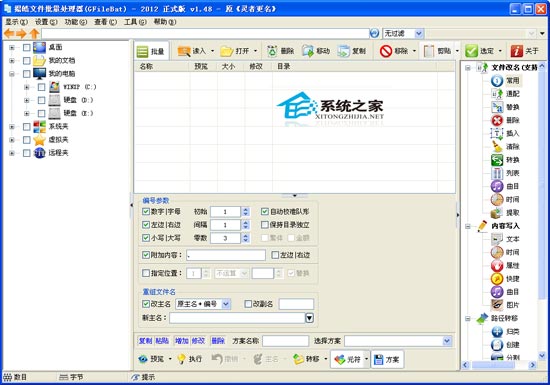The width and height of the screenshot is (550, 385).
Task: Click the orange up-folder arrow
Action: [34, 34]
